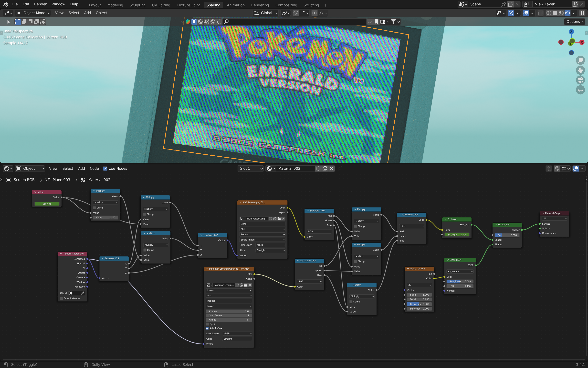Click Material.002 breadcrumb
Screen dimensions: 588x368
point(99,180)
